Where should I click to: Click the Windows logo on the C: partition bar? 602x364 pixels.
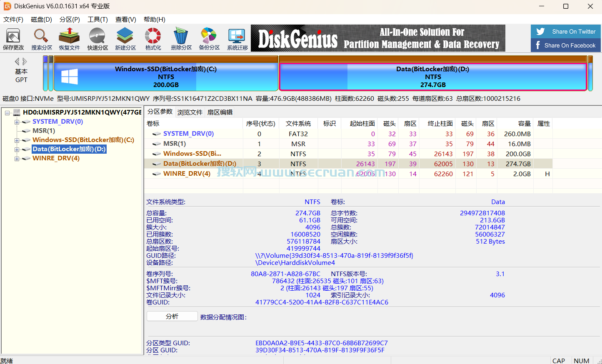(x=70, y=77)
